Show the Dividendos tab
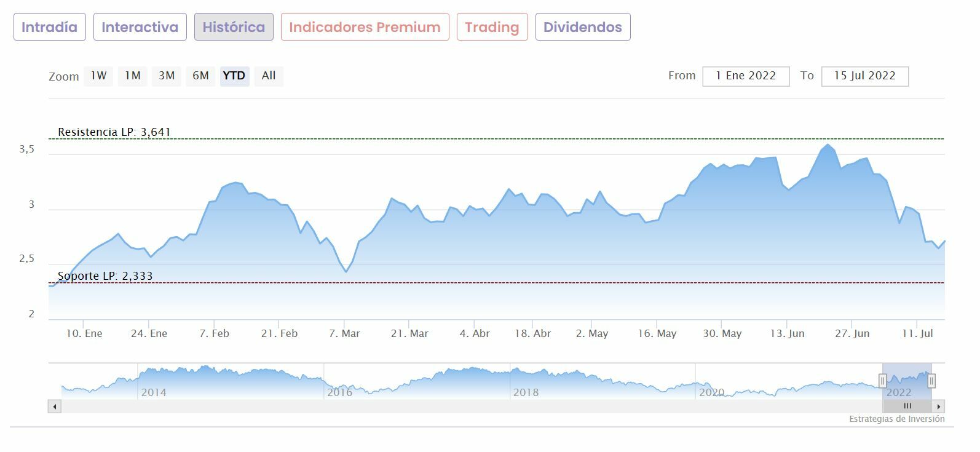This screenshot has width=980, height=452. coord(582,27)
